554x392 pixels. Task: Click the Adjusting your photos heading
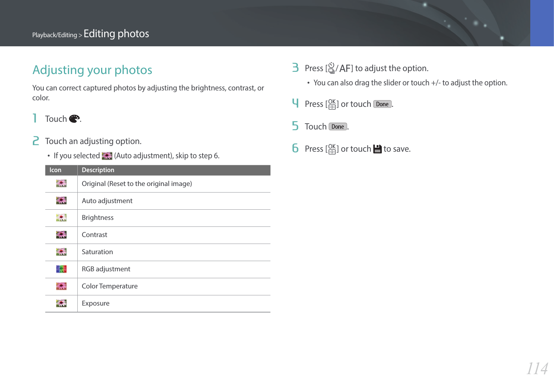(x=92, y=70)
